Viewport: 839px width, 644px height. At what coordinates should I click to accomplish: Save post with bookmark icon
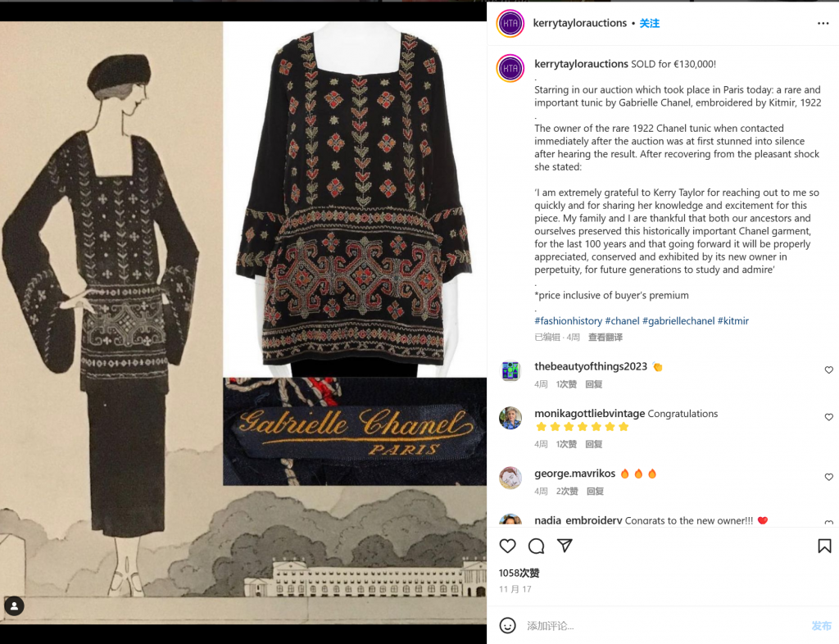[824, 546]
